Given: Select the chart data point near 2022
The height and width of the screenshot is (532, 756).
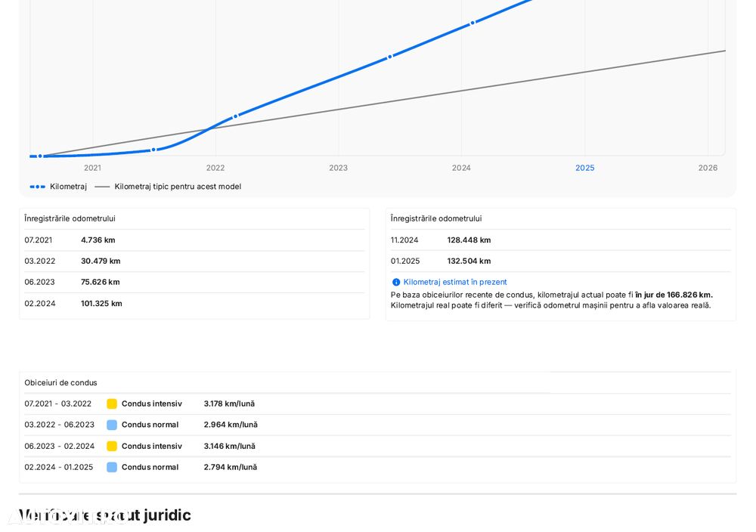Looking at the screenshot, I should (x=235, y=116).
